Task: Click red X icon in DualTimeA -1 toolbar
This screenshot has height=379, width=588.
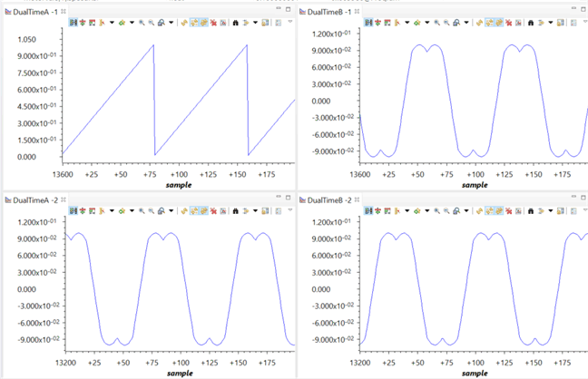Action: tap(213, 23)
